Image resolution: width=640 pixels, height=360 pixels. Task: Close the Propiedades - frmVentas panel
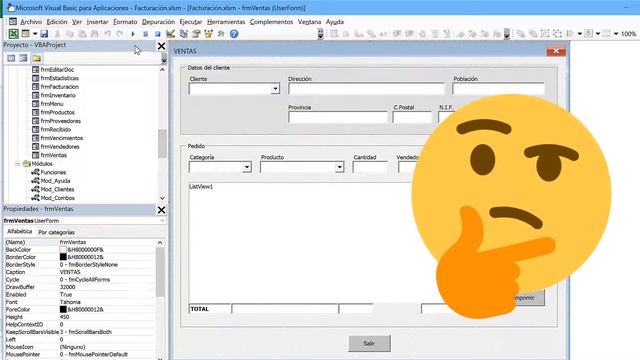pyautogui.click(x=162, y=210)
